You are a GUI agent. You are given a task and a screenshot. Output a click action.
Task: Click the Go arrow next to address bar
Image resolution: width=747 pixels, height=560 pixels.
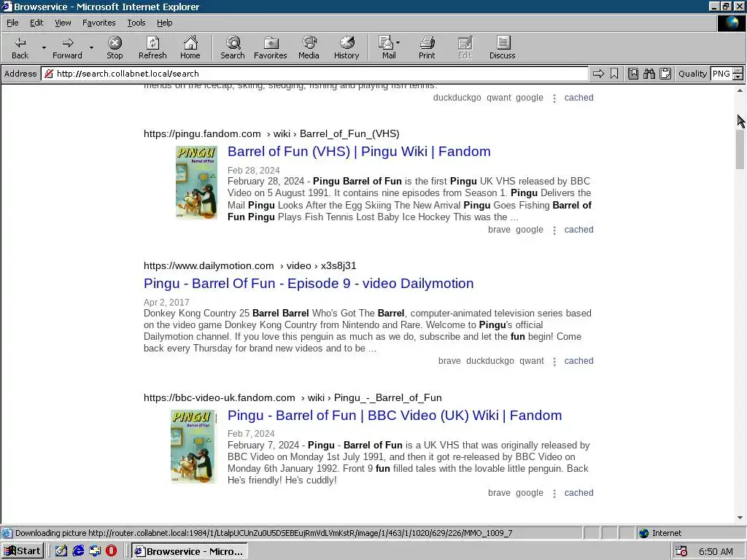pyautogui.click(x=598, y=74)
